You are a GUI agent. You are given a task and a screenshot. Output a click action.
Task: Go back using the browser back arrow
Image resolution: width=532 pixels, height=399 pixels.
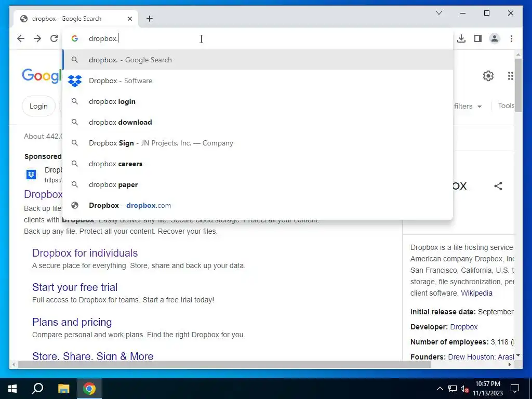(x=21, y=38)
